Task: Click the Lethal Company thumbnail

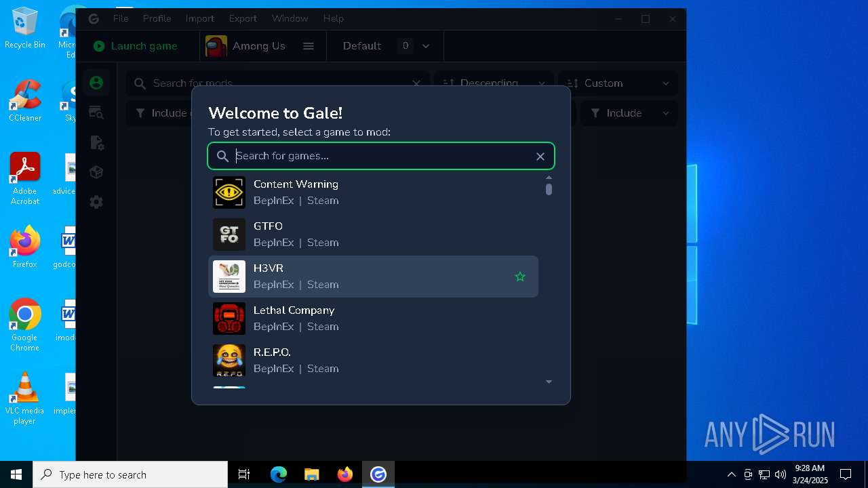Action: tap(229, 319)
